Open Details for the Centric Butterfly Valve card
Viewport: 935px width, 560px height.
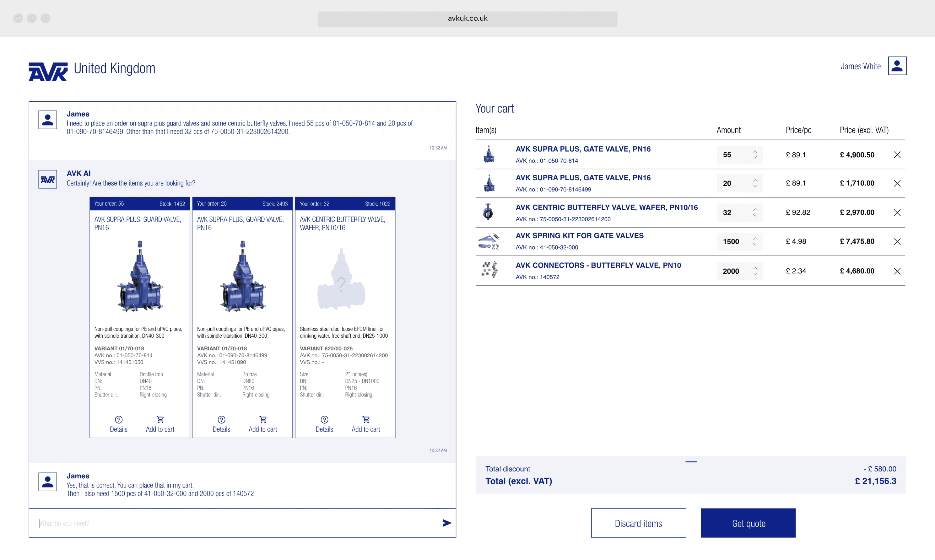(x=324, y=424)
